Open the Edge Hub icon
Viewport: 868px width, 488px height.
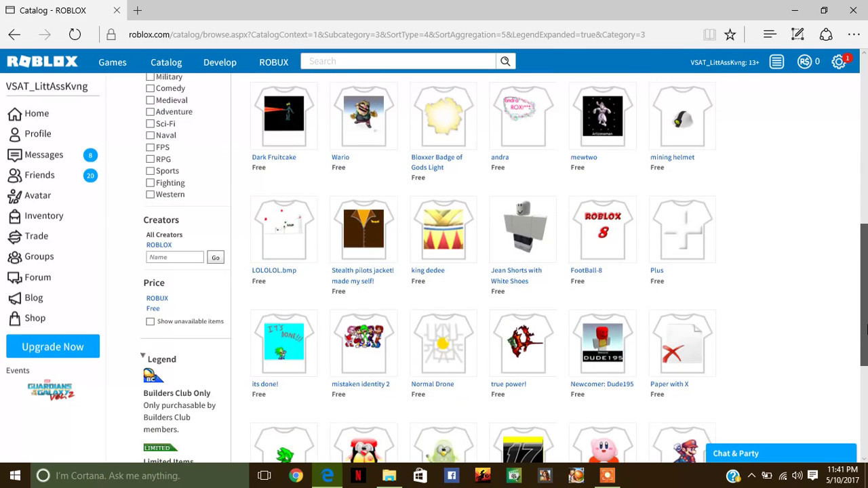(770, 35)
